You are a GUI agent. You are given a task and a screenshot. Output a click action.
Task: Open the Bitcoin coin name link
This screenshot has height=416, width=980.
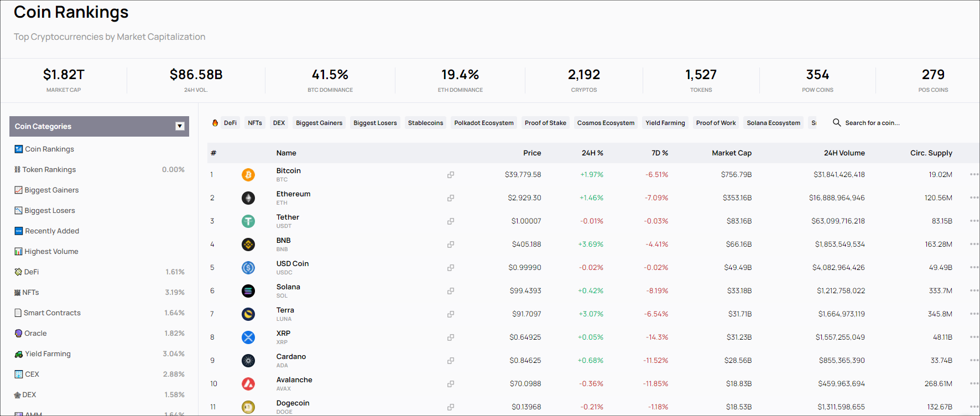coord(289,171)
